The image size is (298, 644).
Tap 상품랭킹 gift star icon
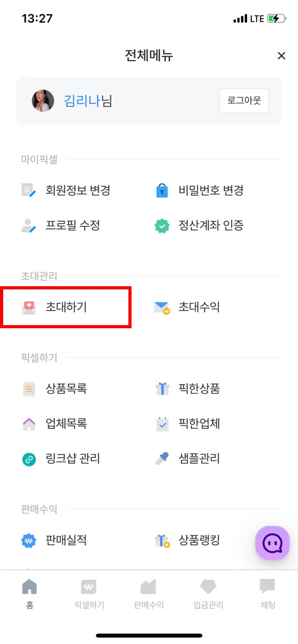pyautogui.click(x=162, y=541)
